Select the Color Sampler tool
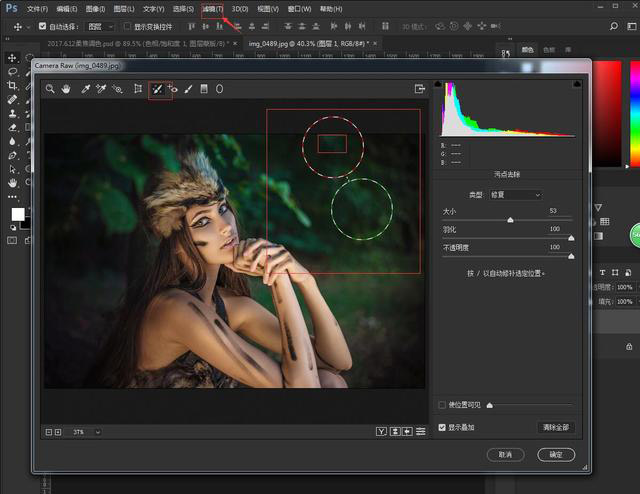Screen dimensions: 640x494 (x=101, y=89)
